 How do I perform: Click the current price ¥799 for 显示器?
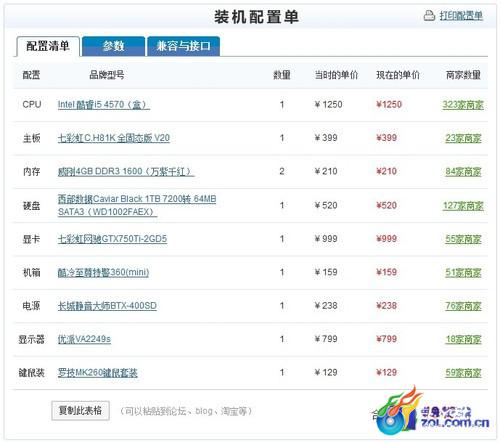pos(386,339)
